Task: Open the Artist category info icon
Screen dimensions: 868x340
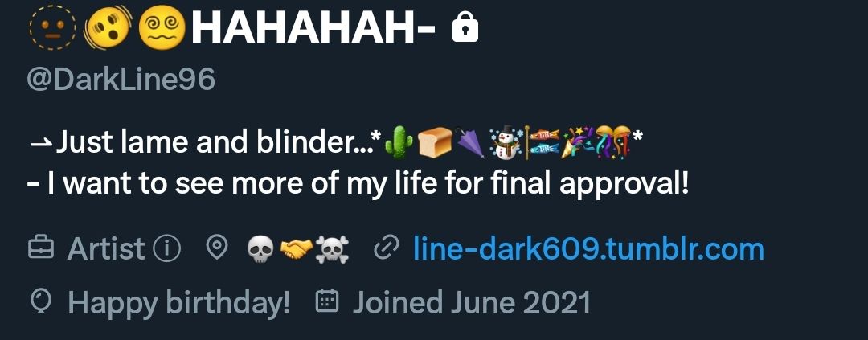Action: [166, 249]
